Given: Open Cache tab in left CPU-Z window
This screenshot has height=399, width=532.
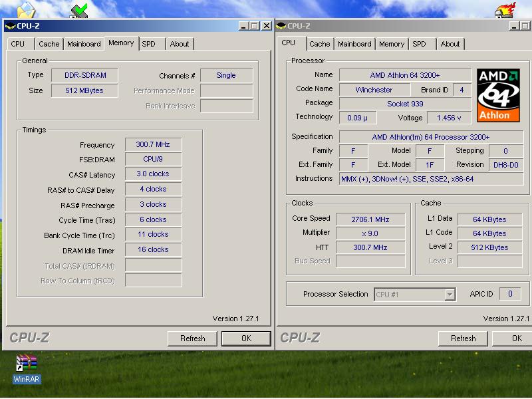Looking at the screenshot, I should point(49,44).
